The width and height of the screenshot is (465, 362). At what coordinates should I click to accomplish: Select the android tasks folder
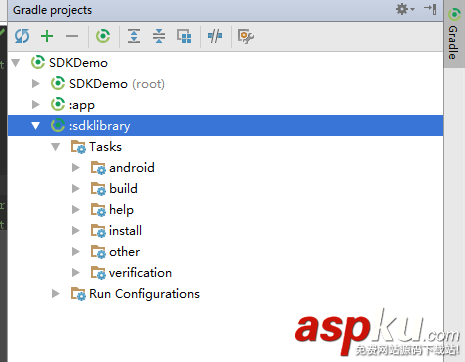225,168
